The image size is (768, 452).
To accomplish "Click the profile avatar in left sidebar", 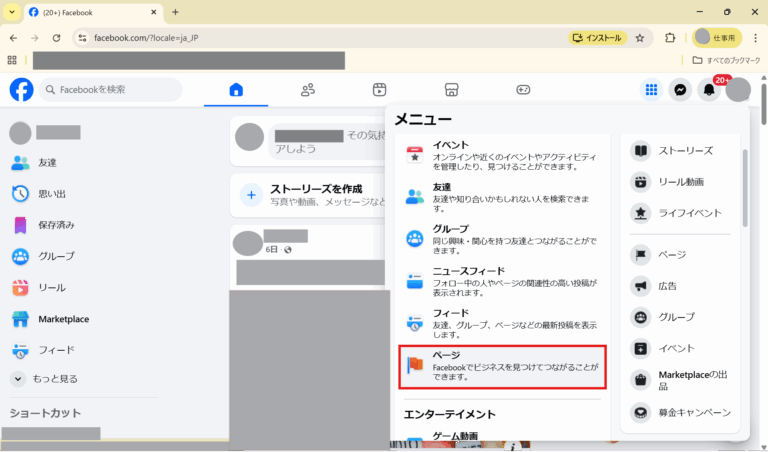I will [21, 133].
